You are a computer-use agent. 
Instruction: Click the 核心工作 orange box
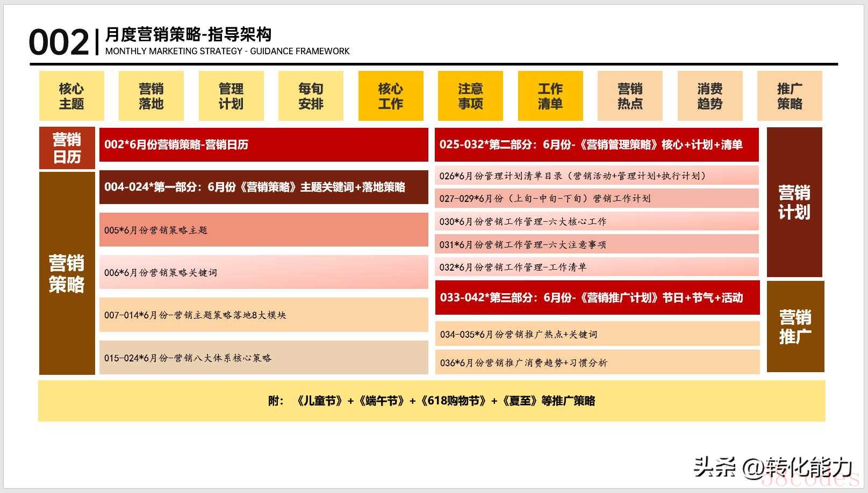pyautogui.click(x=391, y=96)
